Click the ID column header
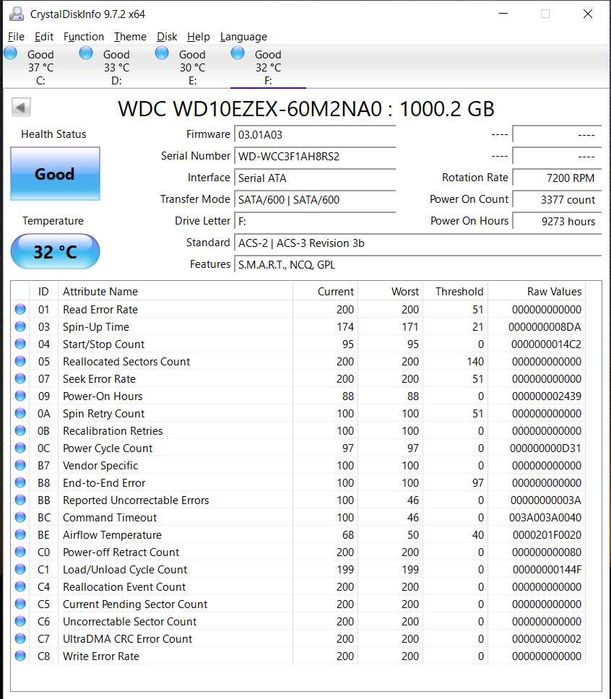The height and width of the screenshot is (699, 611). [x=43, y=292]
